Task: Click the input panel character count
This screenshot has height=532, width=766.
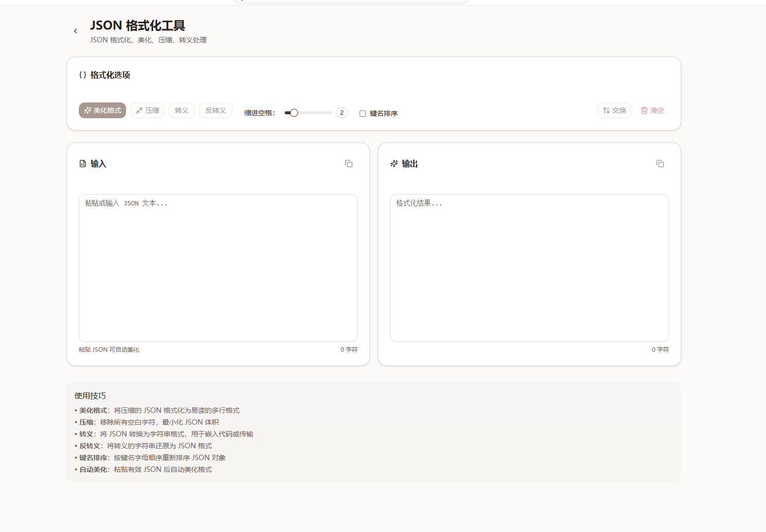Action: coord(349,349)
